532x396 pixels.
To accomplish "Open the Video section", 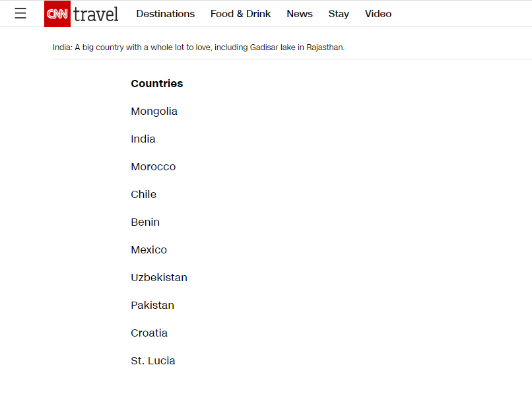I will [378, 14].
